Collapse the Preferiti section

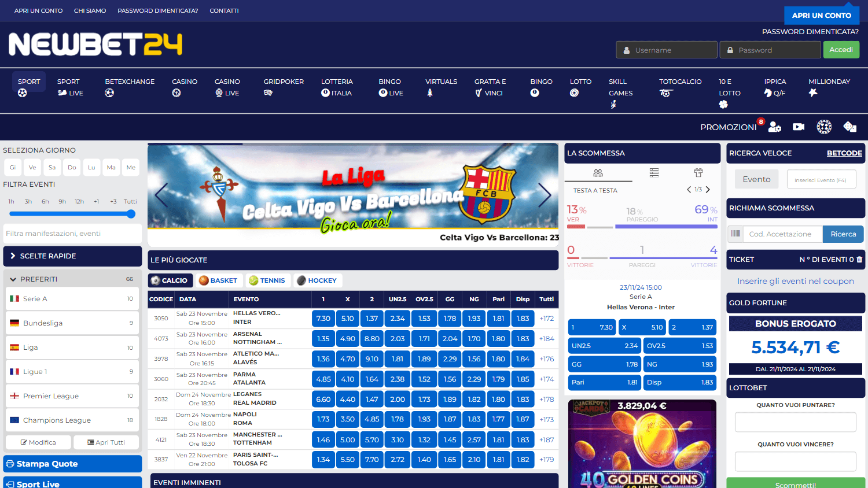pos(72,279)
